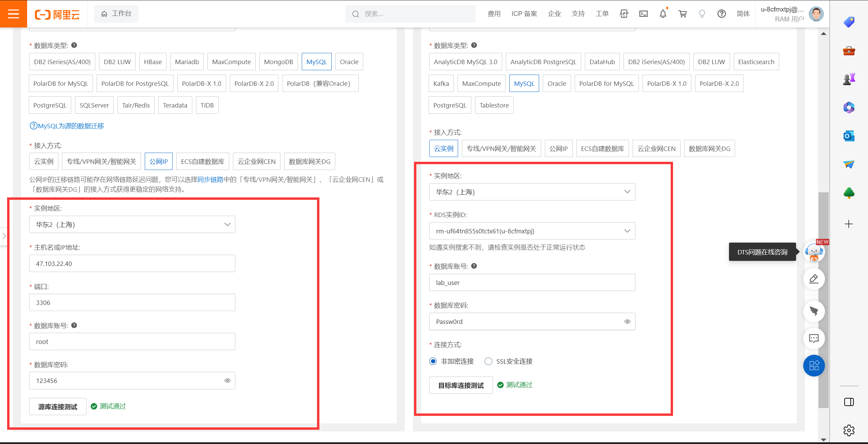Click 目标库连接测试 button
The height and width of the screenshot is (444, 868).
[x=461, y=385]
